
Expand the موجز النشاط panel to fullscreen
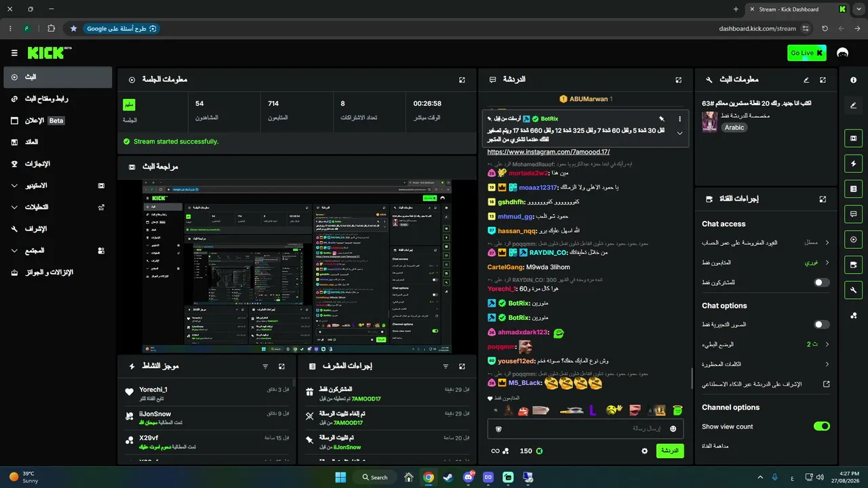coord(281,366)
